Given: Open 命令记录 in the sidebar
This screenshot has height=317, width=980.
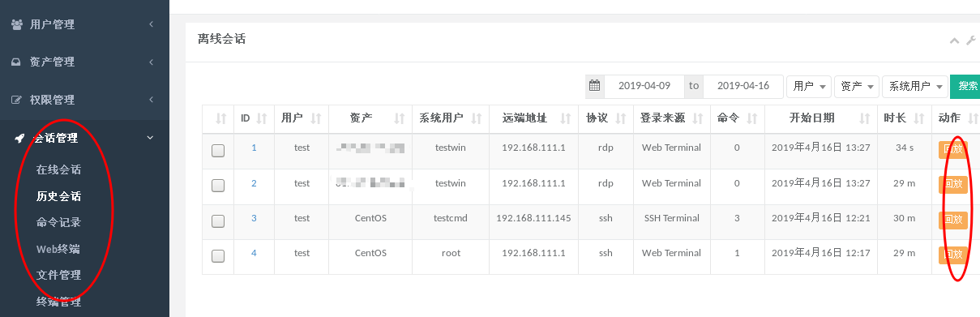Looking at the screenshot, I should (x=59, y=222).
